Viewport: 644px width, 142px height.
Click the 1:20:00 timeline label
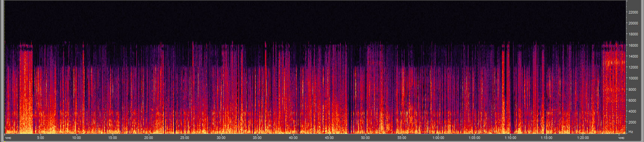[x=583, y=138]
